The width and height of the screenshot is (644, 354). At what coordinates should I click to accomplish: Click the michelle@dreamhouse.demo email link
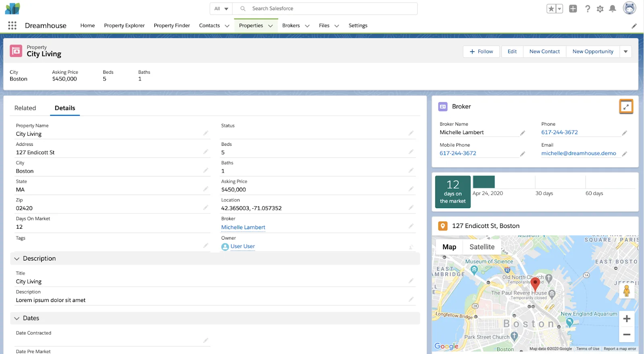coord(578,153)
